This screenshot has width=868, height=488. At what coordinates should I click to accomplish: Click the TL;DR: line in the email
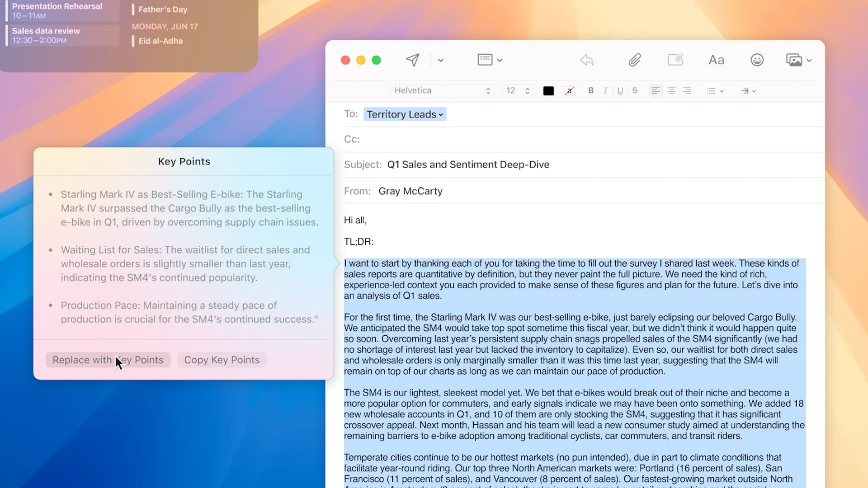point(359,242)
